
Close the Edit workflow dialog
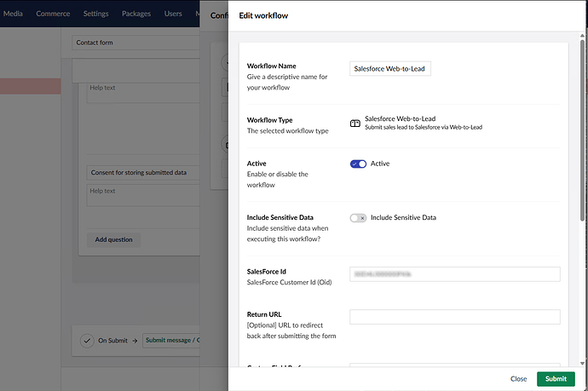[x=519, y=378]
